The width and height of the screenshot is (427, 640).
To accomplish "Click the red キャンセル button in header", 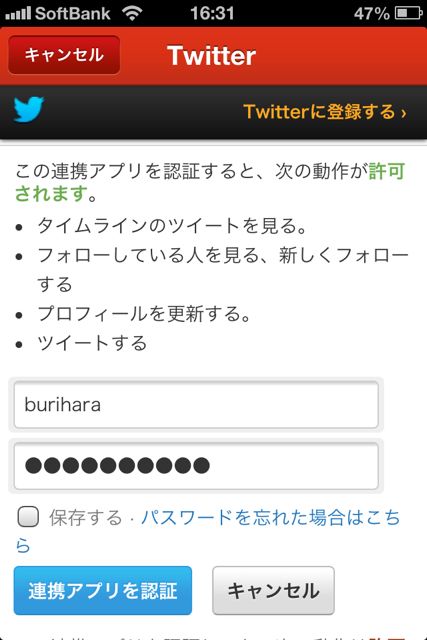I will pos(64,55).
